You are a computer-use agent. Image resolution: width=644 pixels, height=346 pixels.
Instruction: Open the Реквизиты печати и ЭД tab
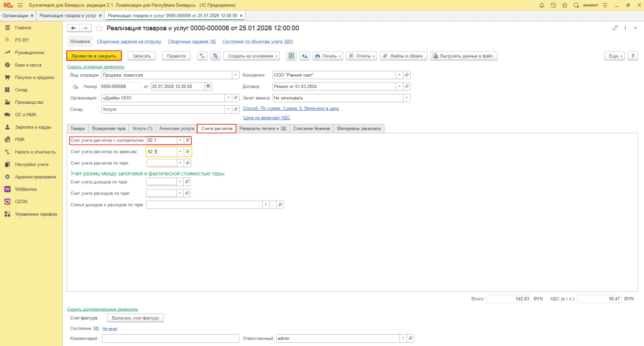click(x=262, y=128)
